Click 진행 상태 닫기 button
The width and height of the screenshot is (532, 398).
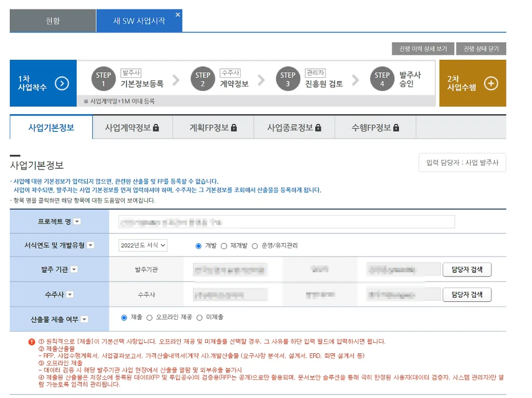pos(481,49)
